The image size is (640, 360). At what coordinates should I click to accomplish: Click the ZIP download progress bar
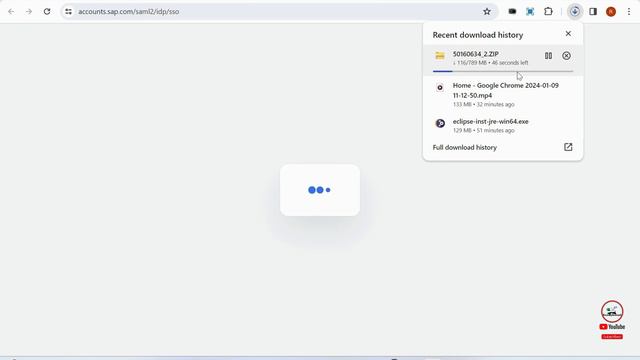click(x=503, y=71)
